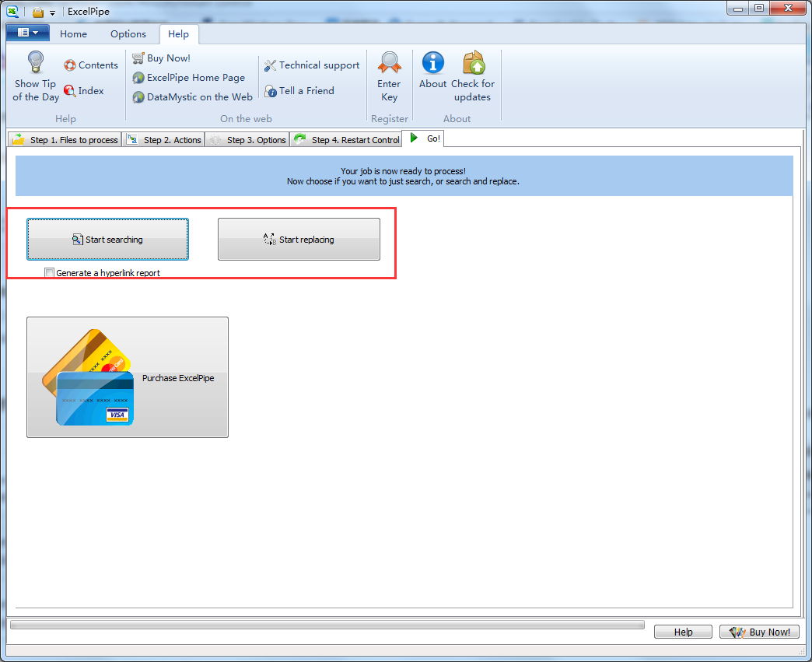Click the Enter Key ribbon medal icon

(x=390, y=62)
